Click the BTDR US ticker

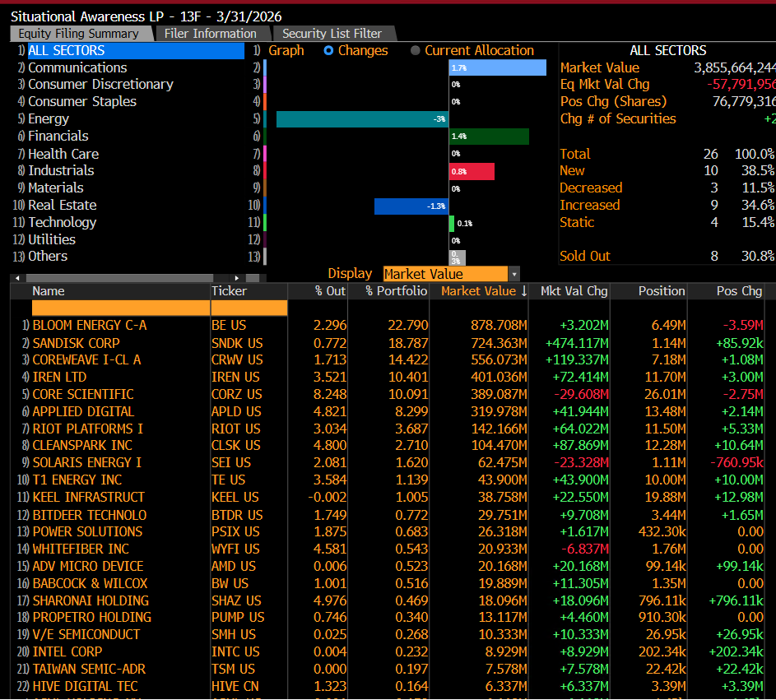[x=237, y=516]
